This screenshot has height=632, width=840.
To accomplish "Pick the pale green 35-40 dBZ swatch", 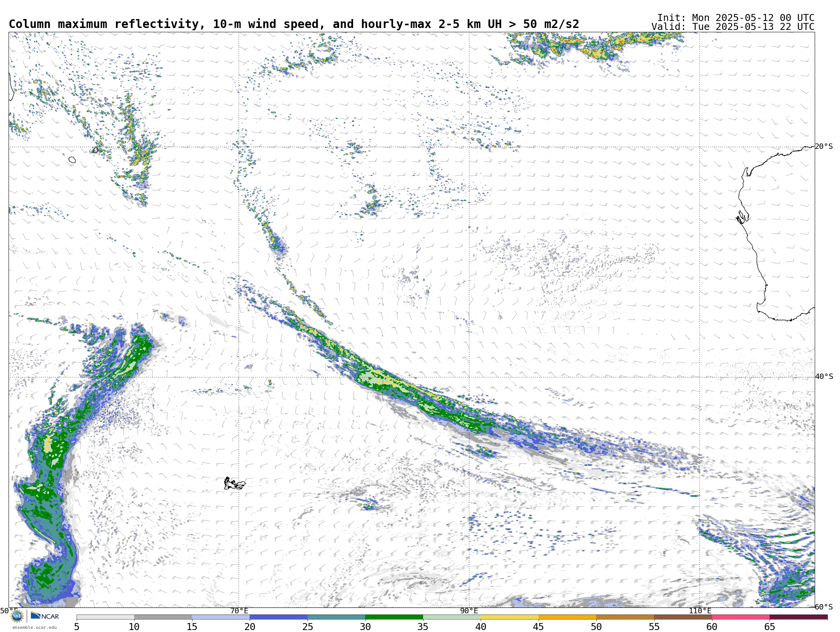I will 452,617.
